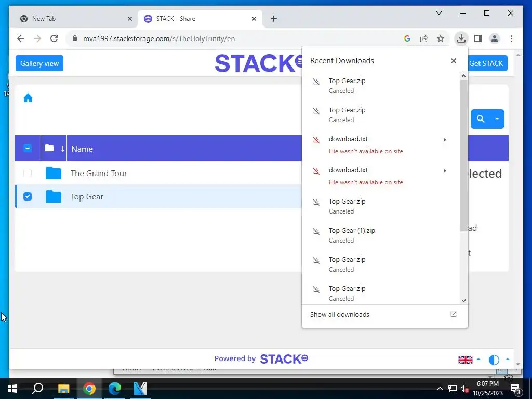Open The Grand Tour folder

coord(99,173)
